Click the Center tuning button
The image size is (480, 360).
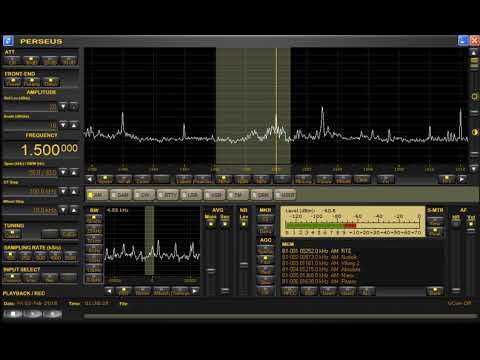click(x=13, y=234)
